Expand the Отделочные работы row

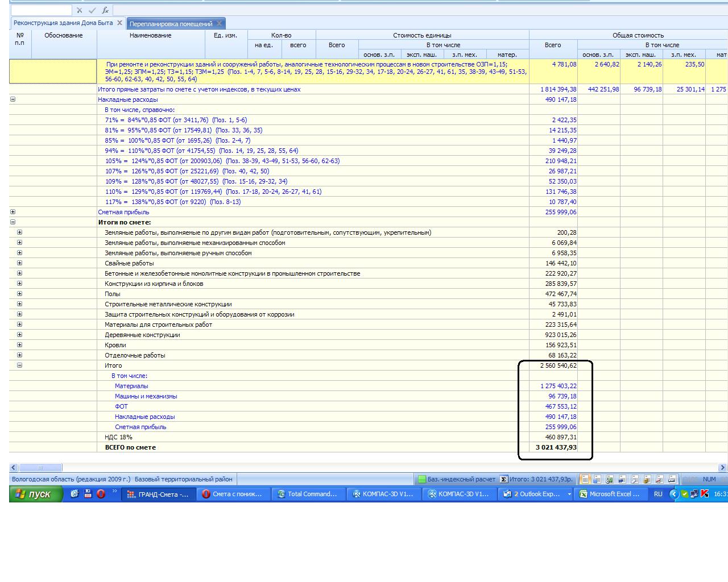coord(19,355)
